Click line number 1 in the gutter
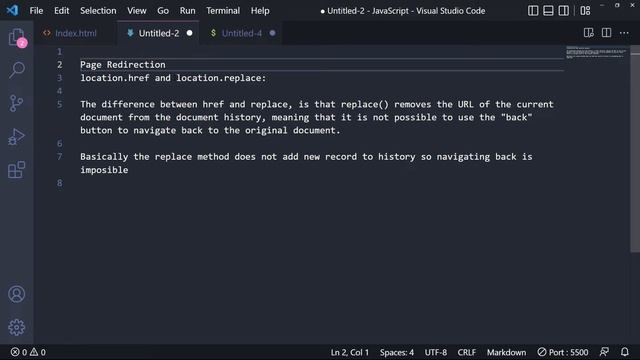640x360 pixels. [x=60, y=51]
